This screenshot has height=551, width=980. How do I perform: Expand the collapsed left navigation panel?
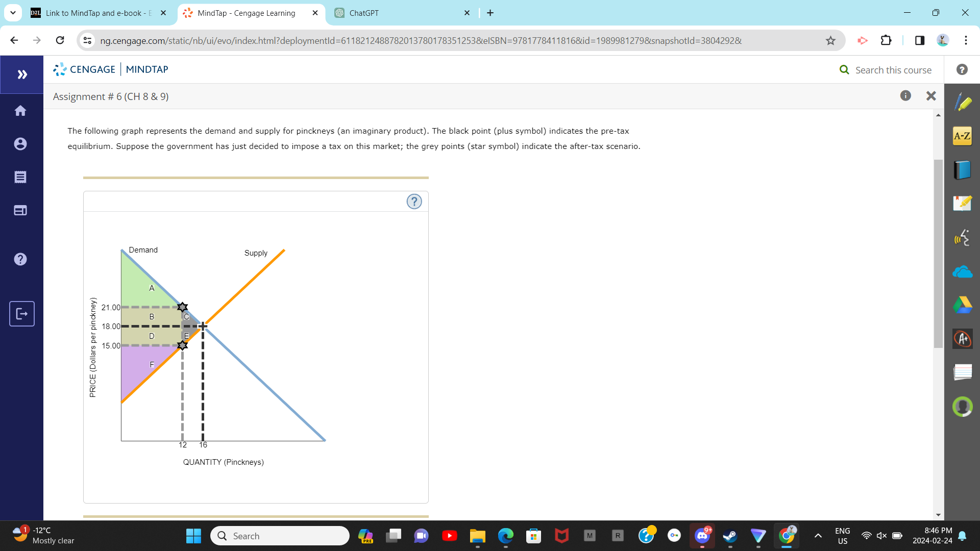pos(21,74)
